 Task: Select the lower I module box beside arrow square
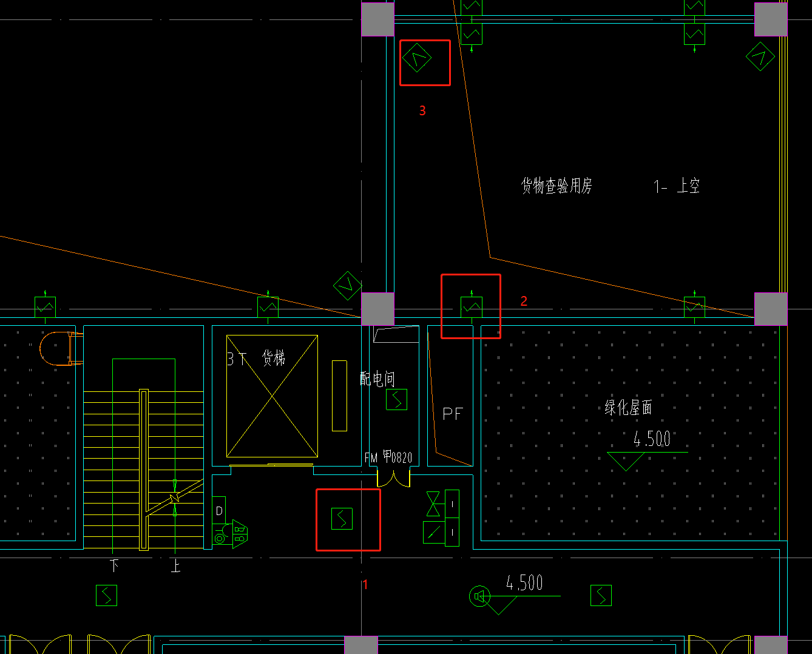pyautogui.click(x=452, y=532)
